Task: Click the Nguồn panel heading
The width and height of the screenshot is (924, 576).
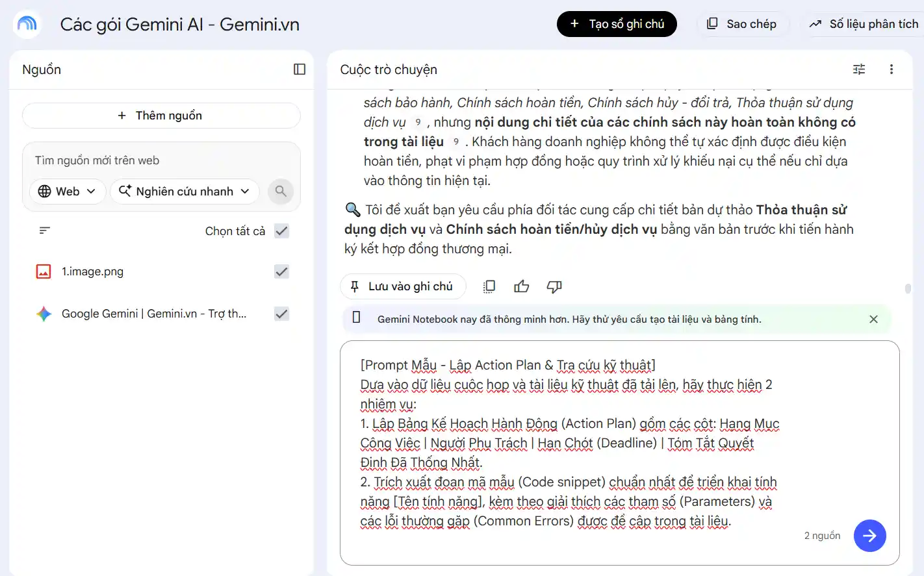Action: click(42, 69)
